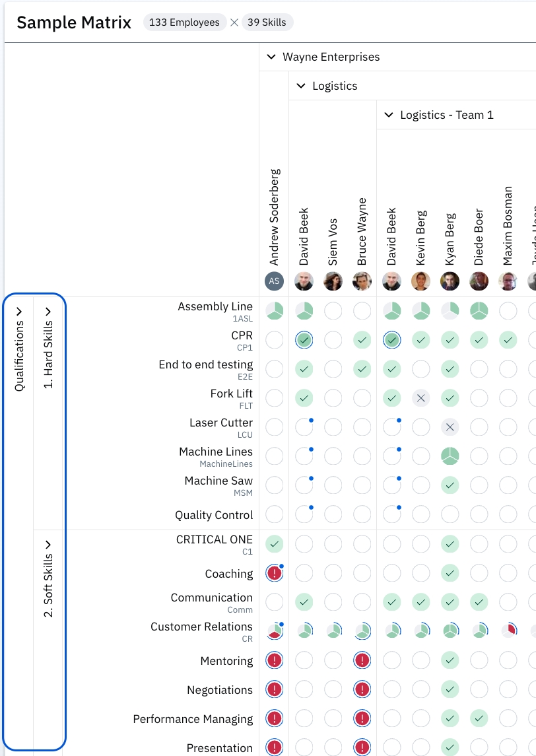The image size is (536, 756).
Task: Click the 133 Employees badge
Action: point(184,22)
